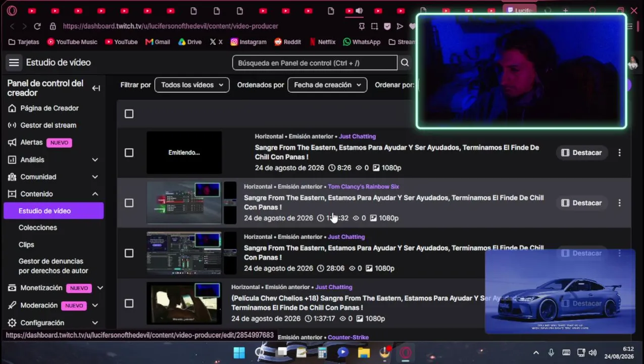Switch to the browser tab playing audio

[x=355, y=11]
